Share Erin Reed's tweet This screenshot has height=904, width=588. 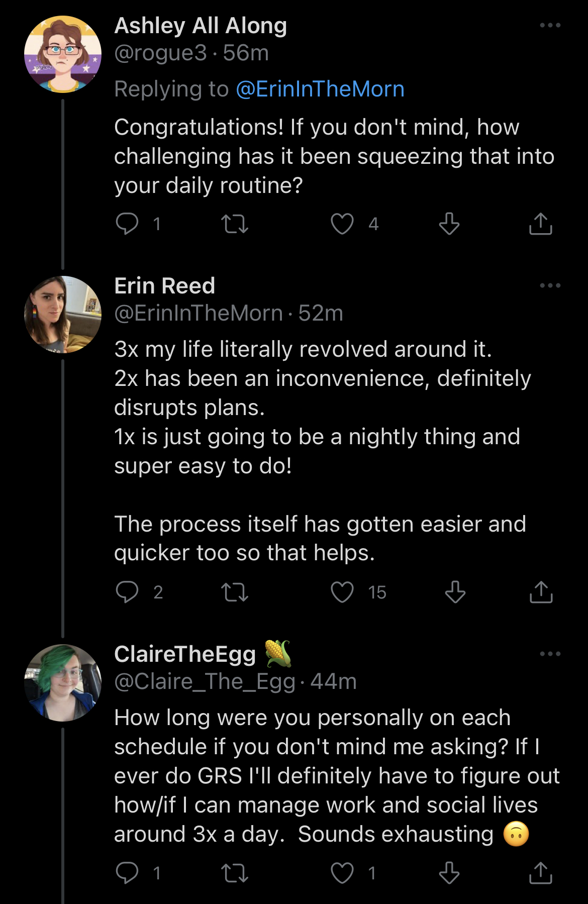(541, 592)
